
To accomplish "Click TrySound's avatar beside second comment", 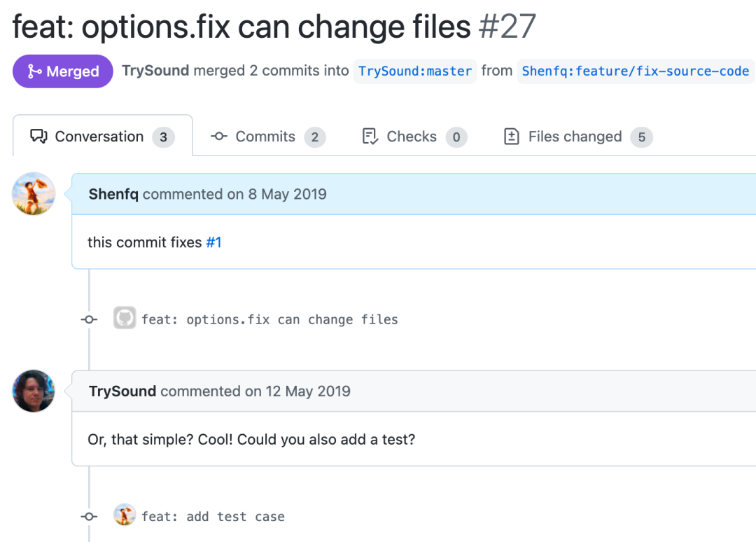I will tap(34, 391).
